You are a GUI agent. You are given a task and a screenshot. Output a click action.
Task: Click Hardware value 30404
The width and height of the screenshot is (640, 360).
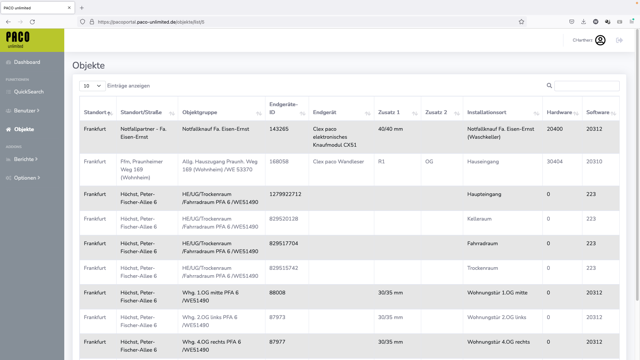click(x=555, y=162)
